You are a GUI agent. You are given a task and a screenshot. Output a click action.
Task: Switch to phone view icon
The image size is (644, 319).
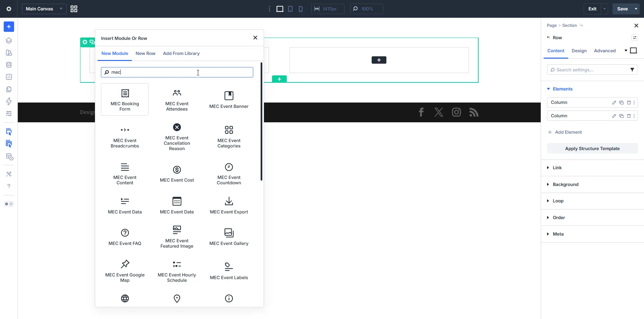301,9
